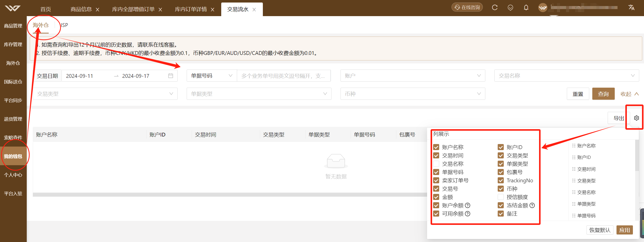Collapse the filters with 收起
The height and width of the screenshot is (242, 644).
click(x=630, y=94)
